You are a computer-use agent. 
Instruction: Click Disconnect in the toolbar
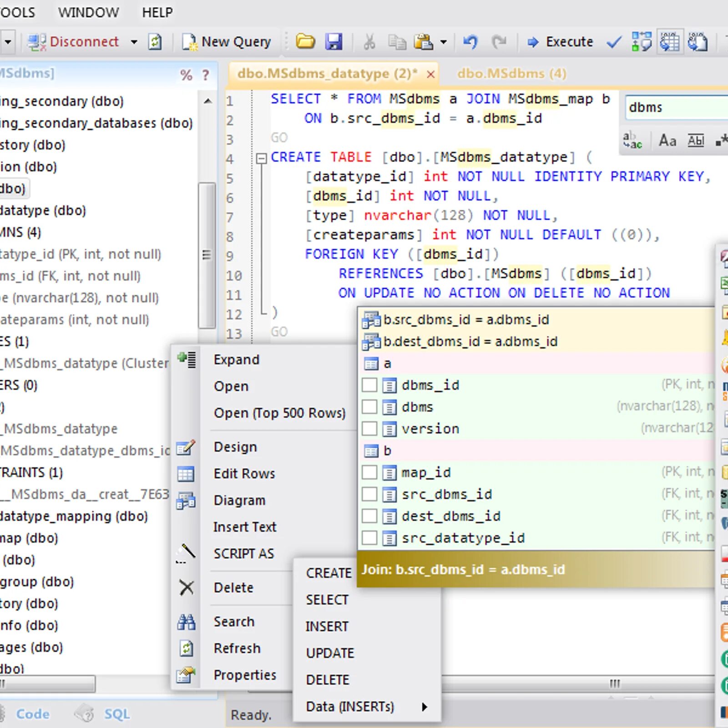pos(84,41)
